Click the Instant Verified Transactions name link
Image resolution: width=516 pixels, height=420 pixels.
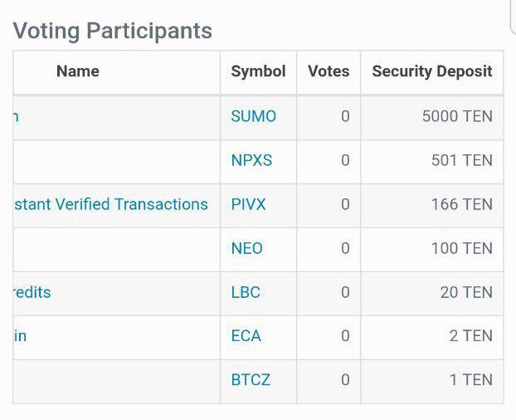pyautogui.click(x=111, y=204)
